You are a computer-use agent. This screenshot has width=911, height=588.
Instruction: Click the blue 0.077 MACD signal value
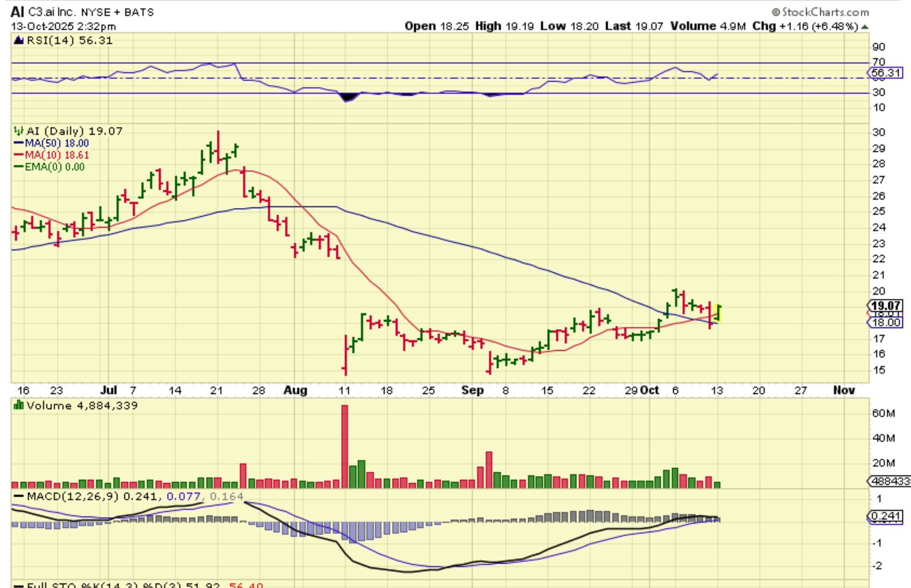183,496
